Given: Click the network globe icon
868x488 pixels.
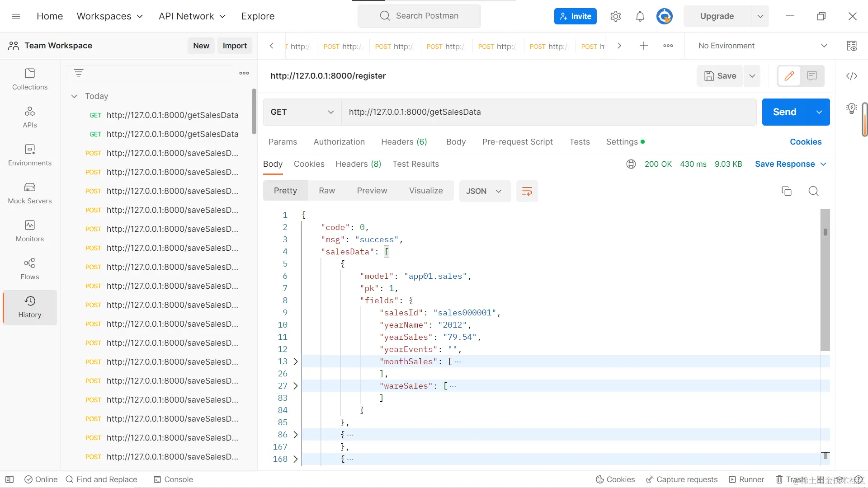Looking at the screenshot, I should pos(631,164).
